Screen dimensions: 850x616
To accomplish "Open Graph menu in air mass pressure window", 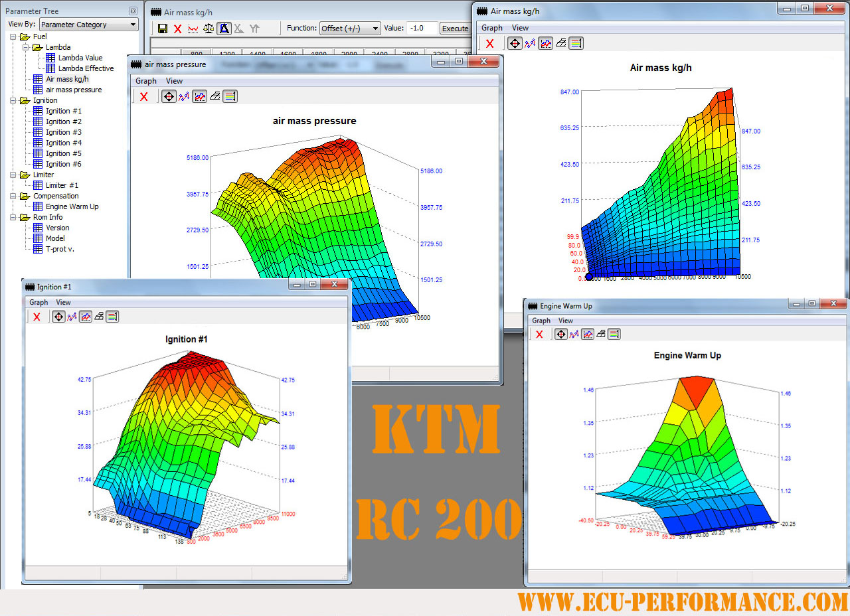I will point(146,81).
